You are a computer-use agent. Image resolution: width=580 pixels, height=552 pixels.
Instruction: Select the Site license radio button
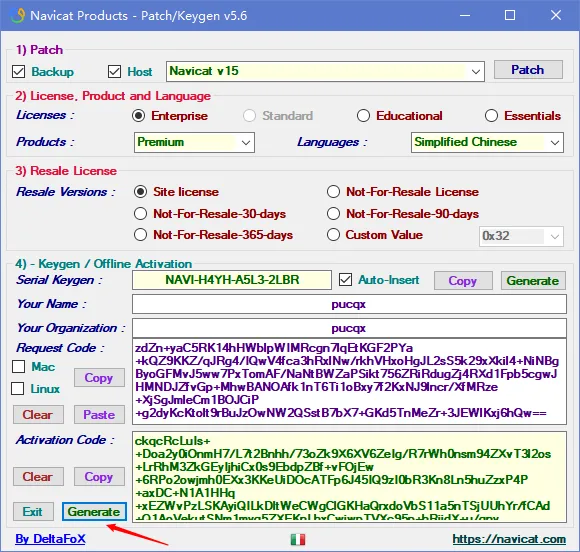click(x=141, y=192)
